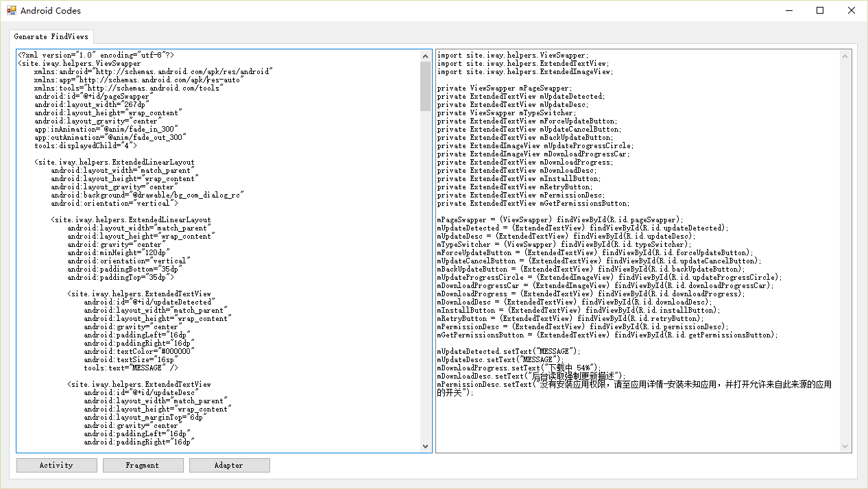Click scroll-up arrow of XML pane scrollbar
This screenshot has width=868, height=489.
[426, 56]
